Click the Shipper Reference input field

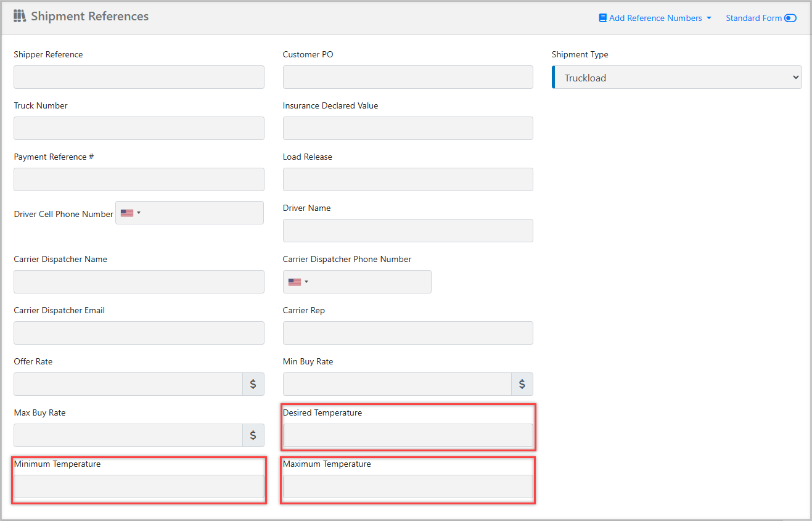pos(138,77)
